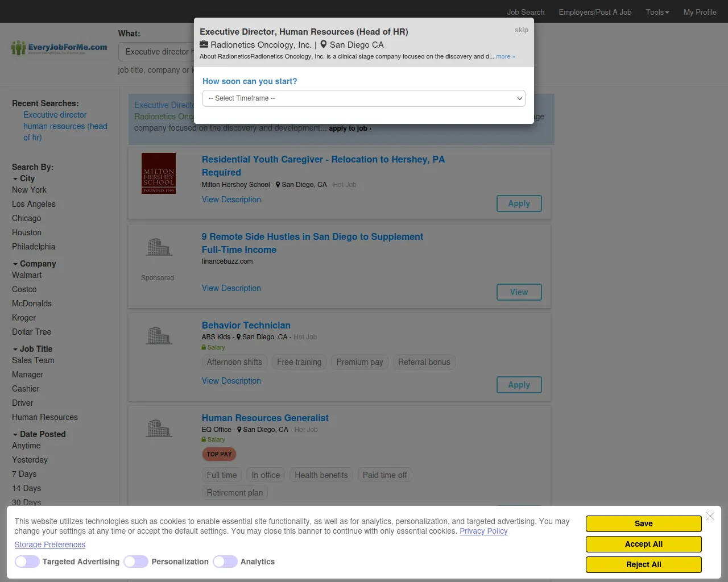The width and height of the screenshot is (728, 582).
Task: Accept All cookies
Action: point(644,544)
